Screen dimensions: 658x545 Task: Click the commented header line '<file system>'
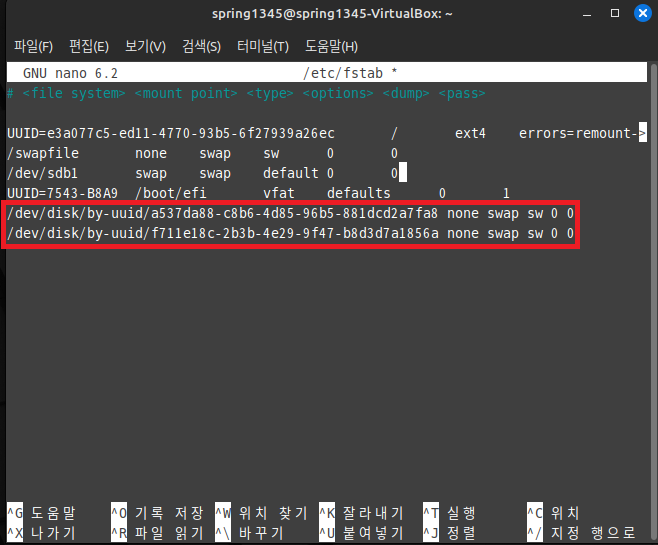coord(74,93)
